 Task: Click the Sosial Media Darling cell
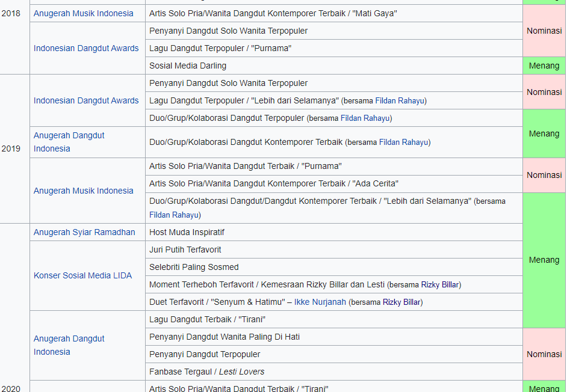(334, 66)
